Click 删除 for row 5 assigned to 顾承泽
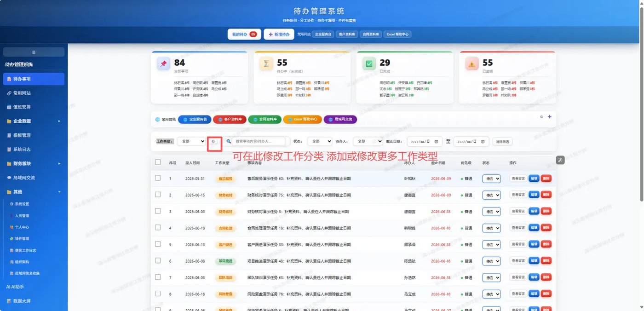 546,245
